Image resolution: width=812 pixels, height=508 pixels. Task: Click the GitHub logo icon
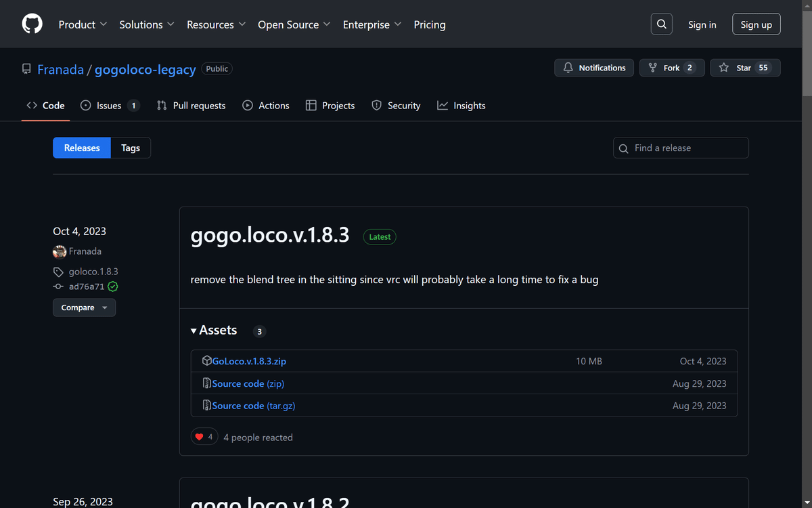click(32, 24)
